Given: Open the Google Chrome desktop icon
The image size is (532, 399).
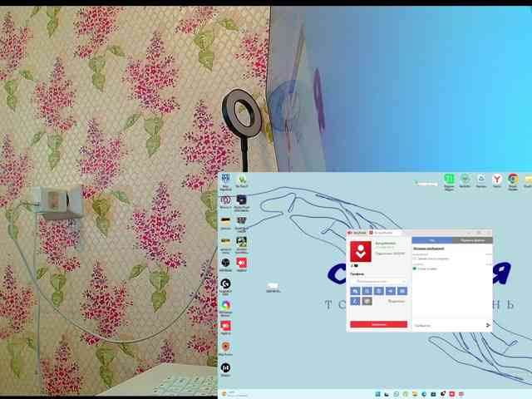Looking at the screenshot, I should (513, 181).
